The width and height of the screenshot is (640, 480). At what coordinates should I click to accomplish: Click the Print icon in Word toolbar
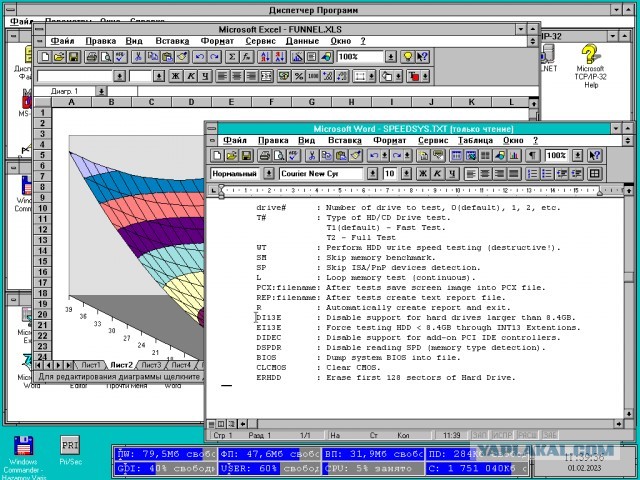coord(265,156)
